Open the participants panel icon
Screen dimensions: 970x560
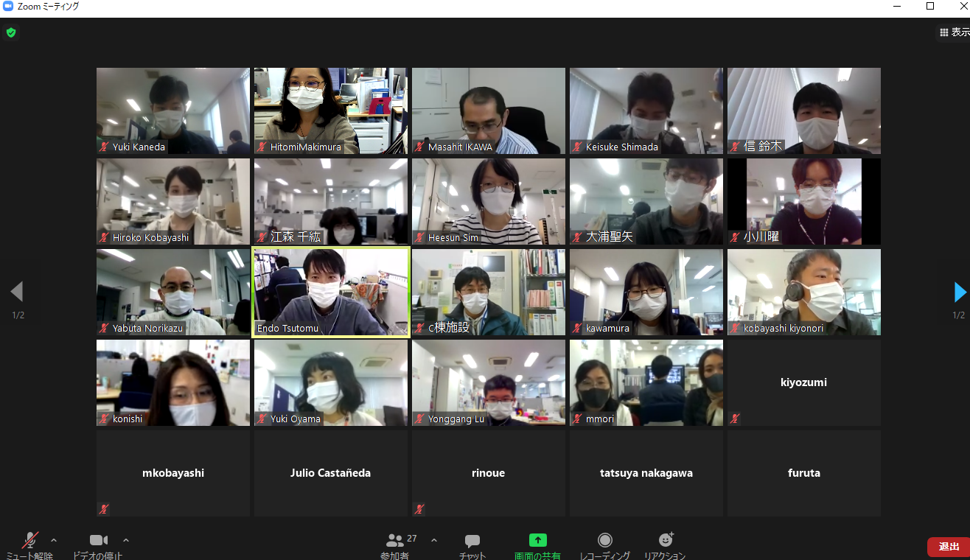pyautogui.click(x=395, y=541)
